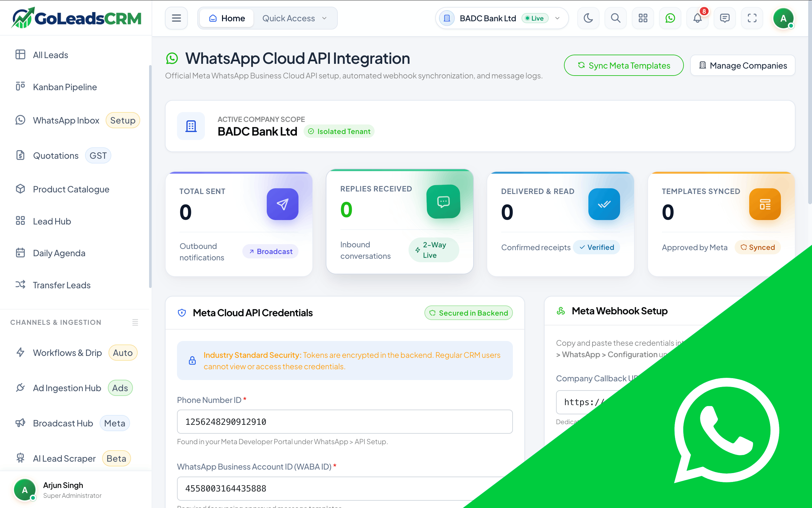Screen dimensions: 812x508
Task: Open Ad Ingestion Hub in sidebar
Action: pyautogui.click(x=74, y=388)
